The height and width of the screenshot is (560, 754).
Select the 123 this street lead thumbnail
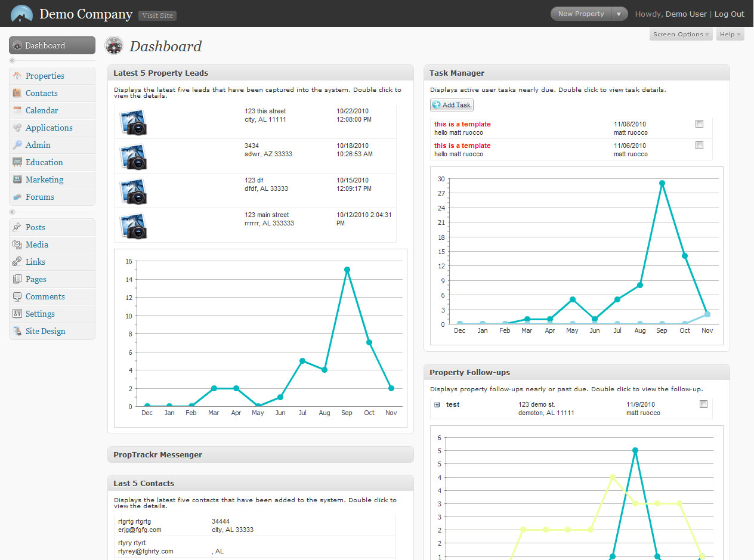132,122
